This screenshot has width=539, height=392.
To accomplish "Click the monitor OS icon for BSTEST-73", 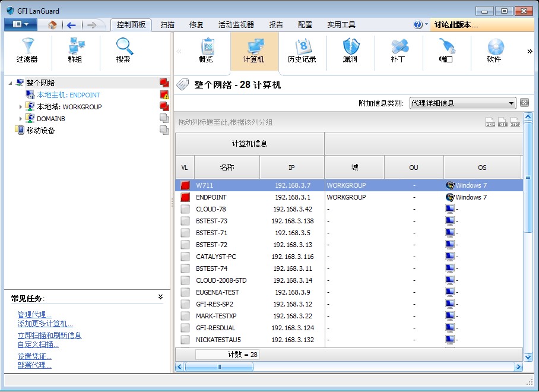I will click(x=450, y=221).
